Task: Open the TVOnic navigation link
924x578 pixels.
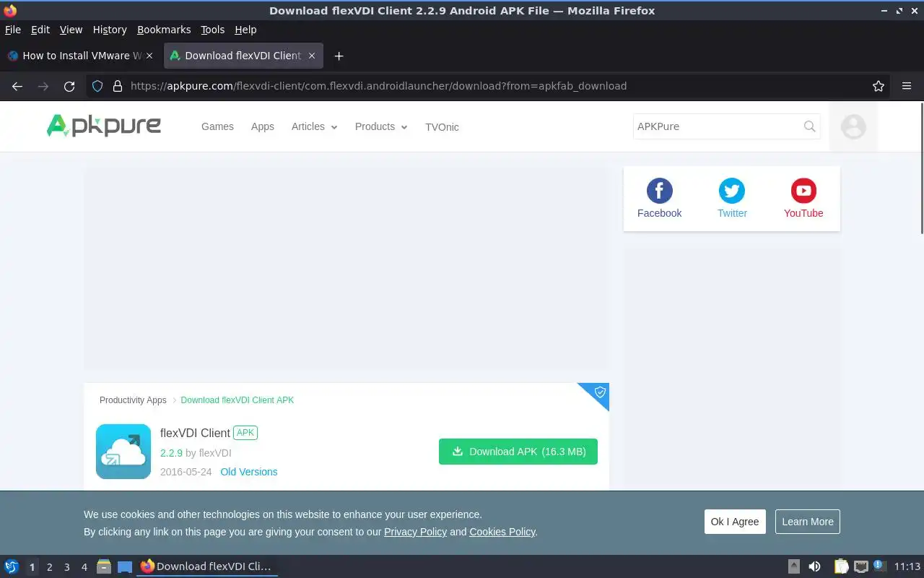Action: [442, 127]
